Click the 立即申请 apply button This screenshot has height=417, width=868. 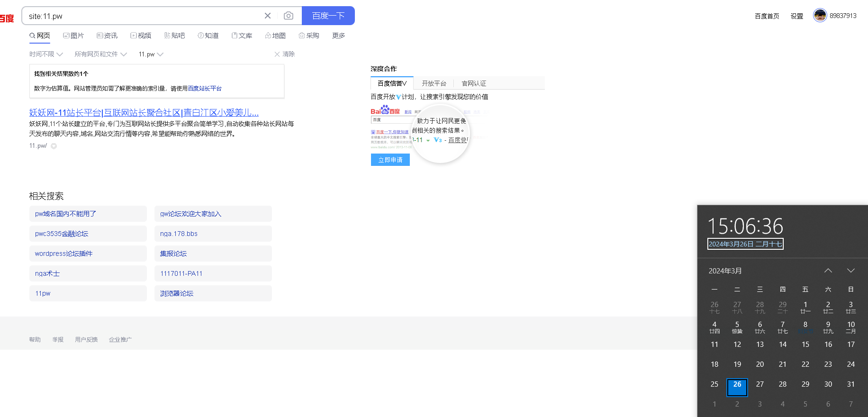tap(390, 160)
